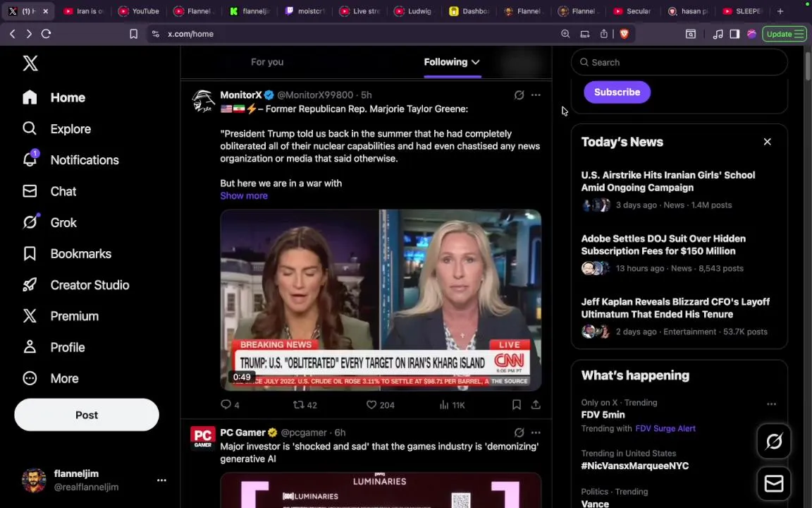Screen dimensions: 812x508
Task: Close the Today's News panel
Action: click(767, 142)
